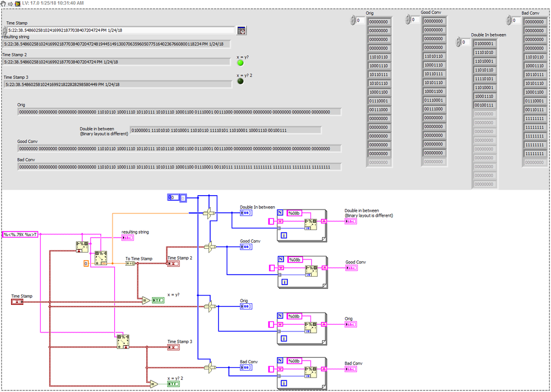Select the %08b constant in Good Conv loop
The image size is (551, 392).
[x=295, y=260]
